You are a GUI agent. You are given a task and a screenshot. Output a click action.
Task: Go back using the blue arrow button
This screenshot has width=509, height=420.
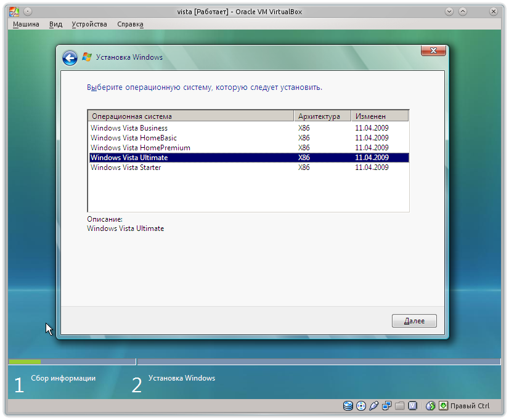coord(70,58)
